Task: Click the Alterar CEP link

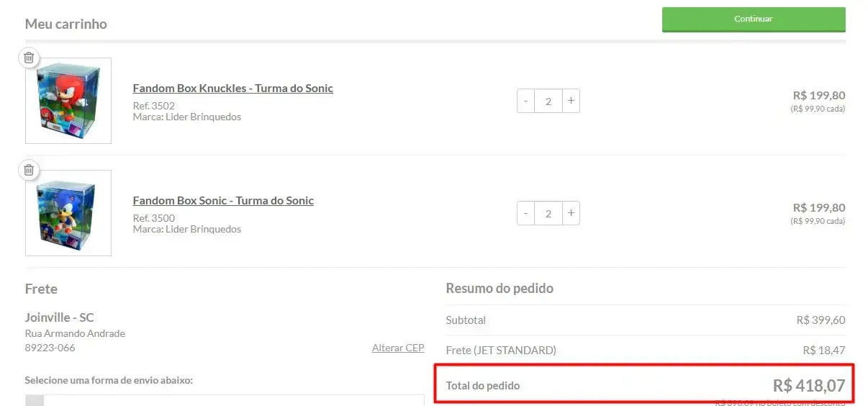Action: 397,348
